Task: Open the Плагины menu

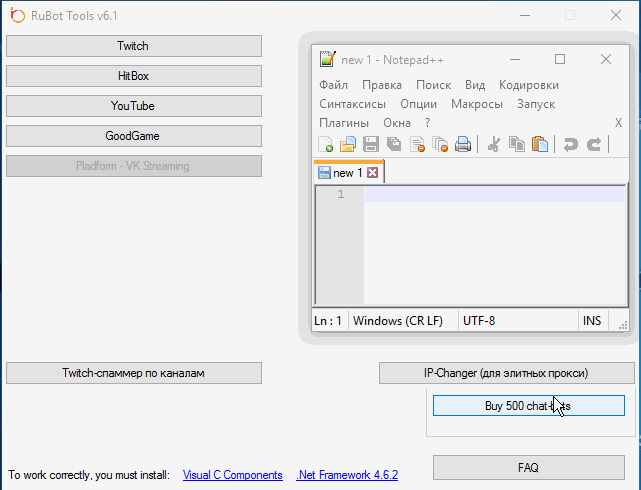Action: point(344,123)
